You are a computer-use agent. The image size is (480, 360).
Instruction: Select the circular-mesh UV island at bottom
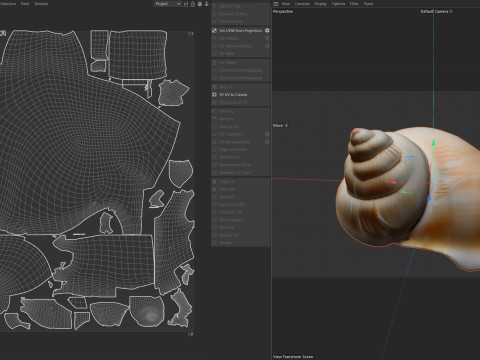147,311
